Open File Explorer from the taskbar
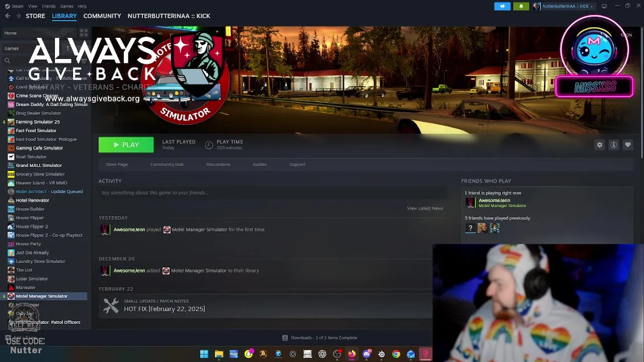Screen dimensions: 644x362 pos(219,354)
